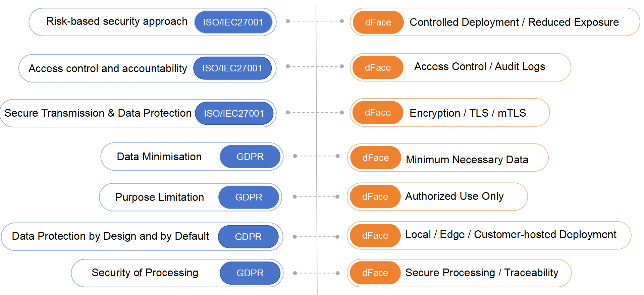644x295 pixels.
Task: Click GDPR badge beside Data Protection by Design
Action: click(248, 237)
